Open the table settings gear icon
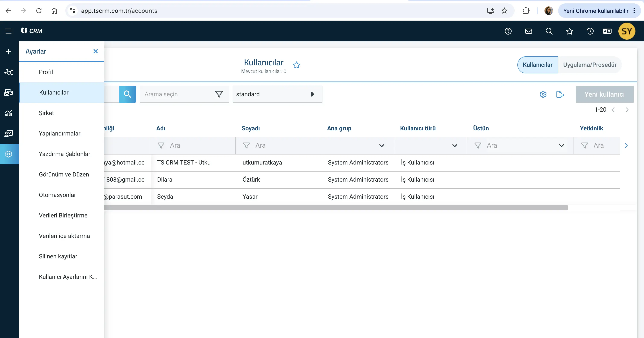This screenshot has height=338, width=644. click(x=543, y=94)
